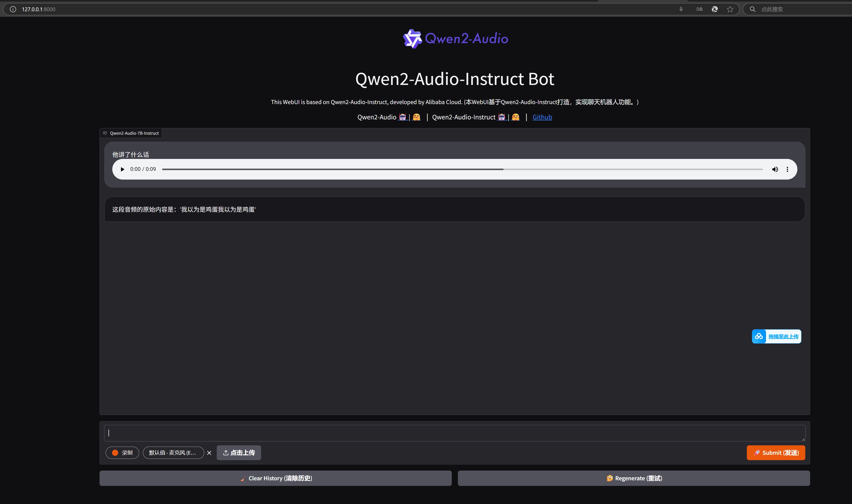The height and width of the screenshot is (504, 852).
Task: Open the microphone device dropdown 默认值-麦克风
Action: 173,453
